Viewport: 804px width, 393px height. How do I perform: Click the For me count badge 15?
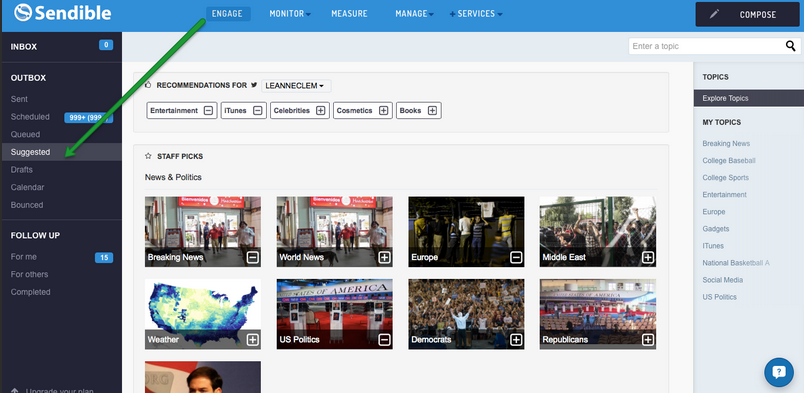[x=104, y=258]
